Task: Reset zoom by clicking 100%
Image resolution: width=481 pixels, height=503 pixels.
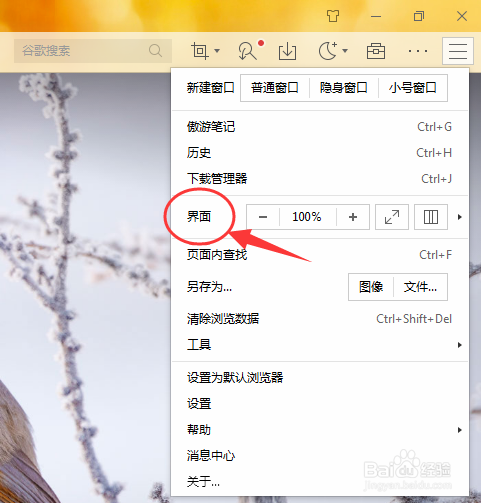Action: (307, 217)
